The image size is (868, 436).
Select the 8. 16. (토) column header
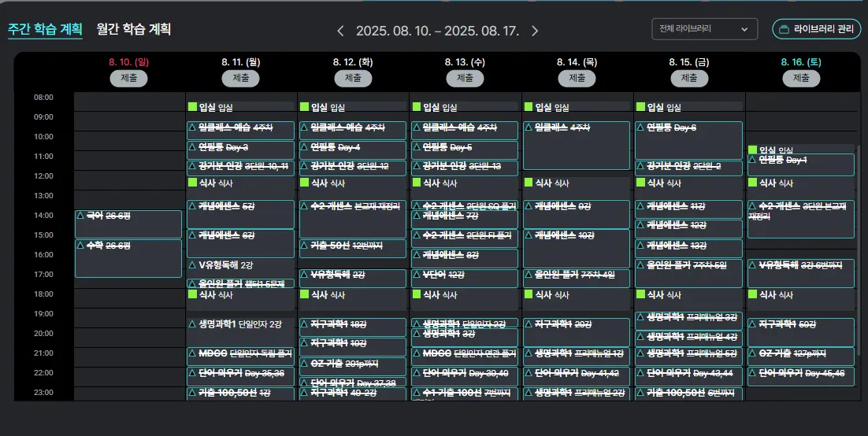click(800, 62)
